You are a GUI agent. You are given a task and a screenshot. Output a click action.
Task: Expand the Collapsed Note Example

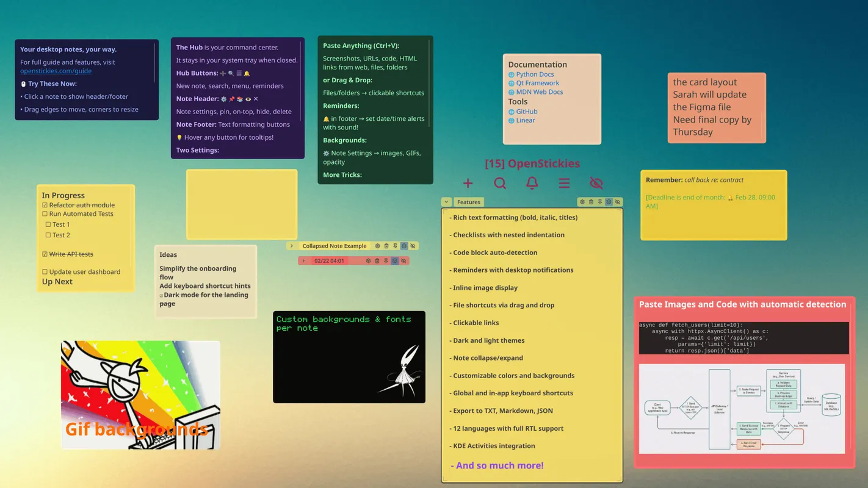(x=292, y=245)
